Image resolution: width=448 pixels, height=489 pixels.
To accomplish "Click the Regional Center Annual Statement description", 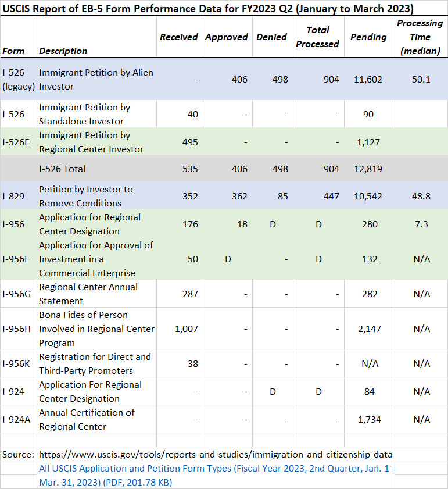I will click(x=89, y=294).
